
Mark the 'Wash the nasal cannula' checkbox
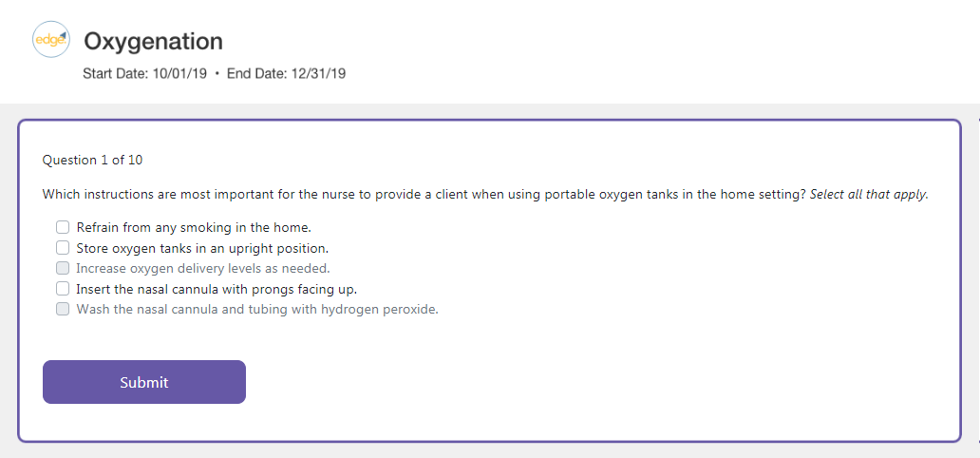63,309
